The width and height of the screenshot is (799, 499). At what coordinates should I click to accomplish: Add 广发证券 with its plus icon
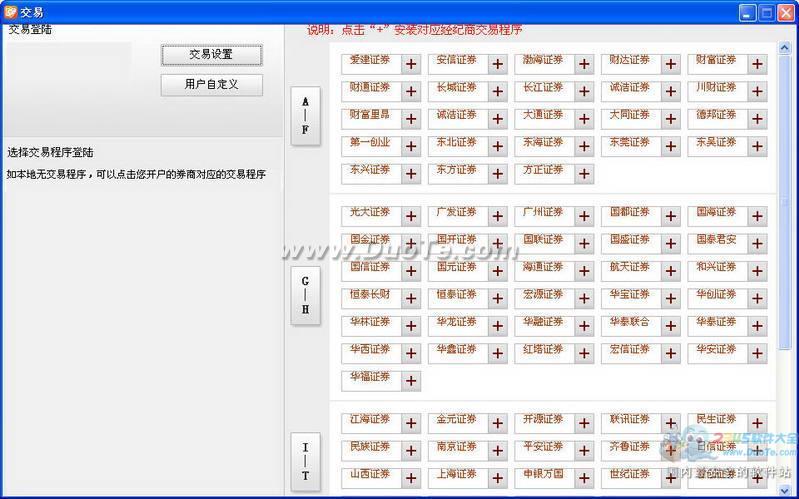pyautogui.click(x=497, y=217)
